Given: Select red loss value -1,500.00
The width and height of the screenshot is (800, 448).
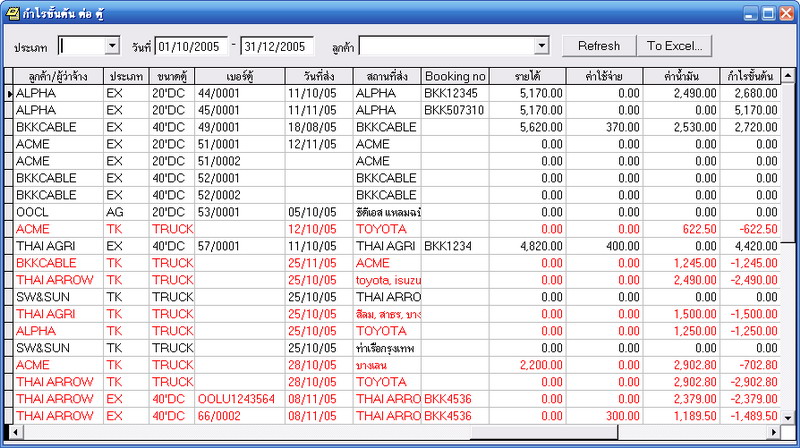Looking at the screenshot, I should (x=751, y=314).
